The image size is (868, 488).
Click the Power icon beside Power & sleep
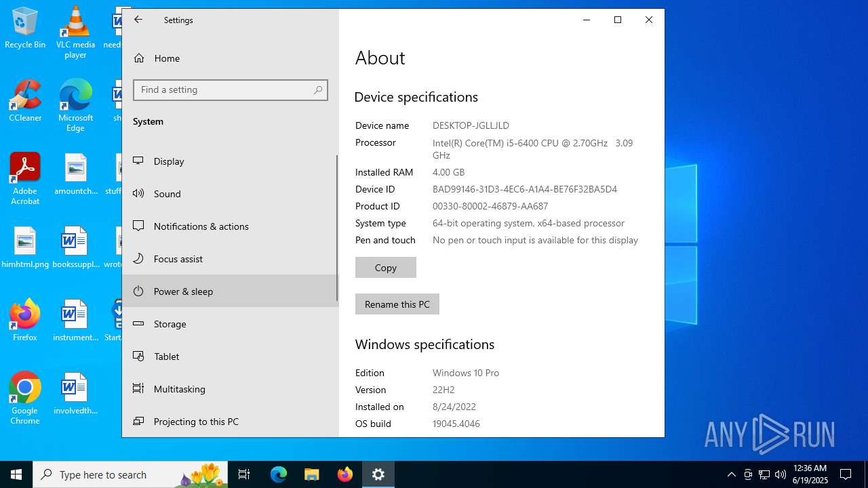point(138,291)
